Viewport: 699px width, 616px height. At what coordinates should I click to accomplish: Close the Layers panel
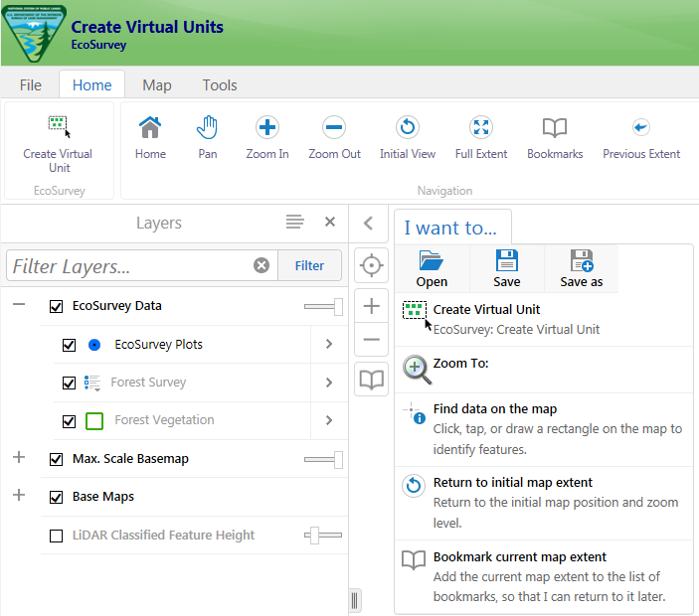330,222
